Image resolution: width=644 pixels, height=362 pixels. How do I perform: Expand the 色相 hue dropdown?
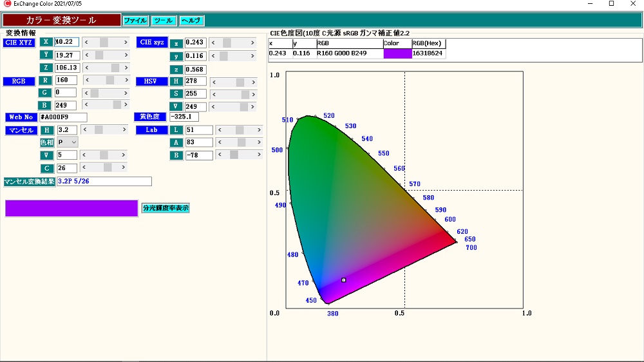click(x=74, y=142)
